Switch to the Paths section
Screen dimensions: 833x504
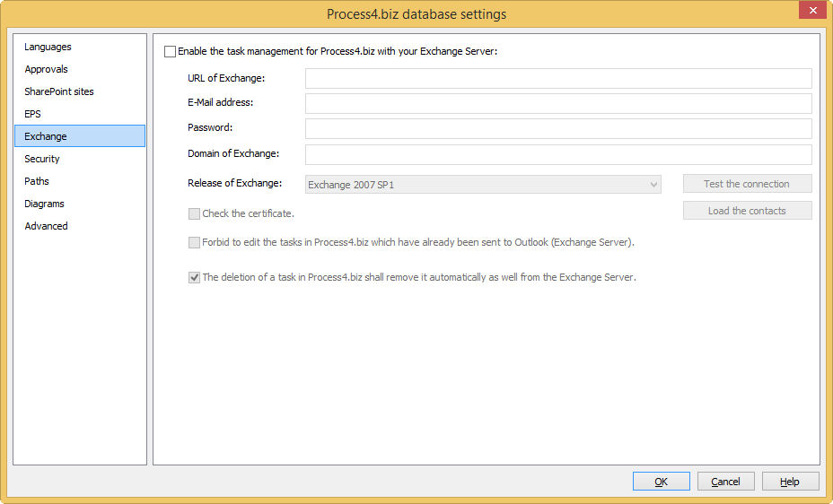80,181
